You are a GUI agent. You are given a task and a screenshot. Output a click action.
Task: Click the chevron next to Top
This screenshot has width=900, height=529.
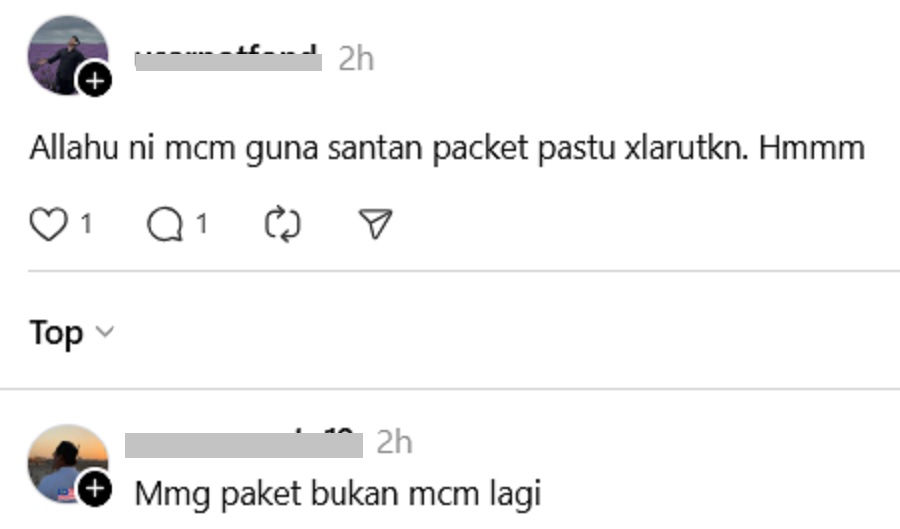[x=105, y=332]
